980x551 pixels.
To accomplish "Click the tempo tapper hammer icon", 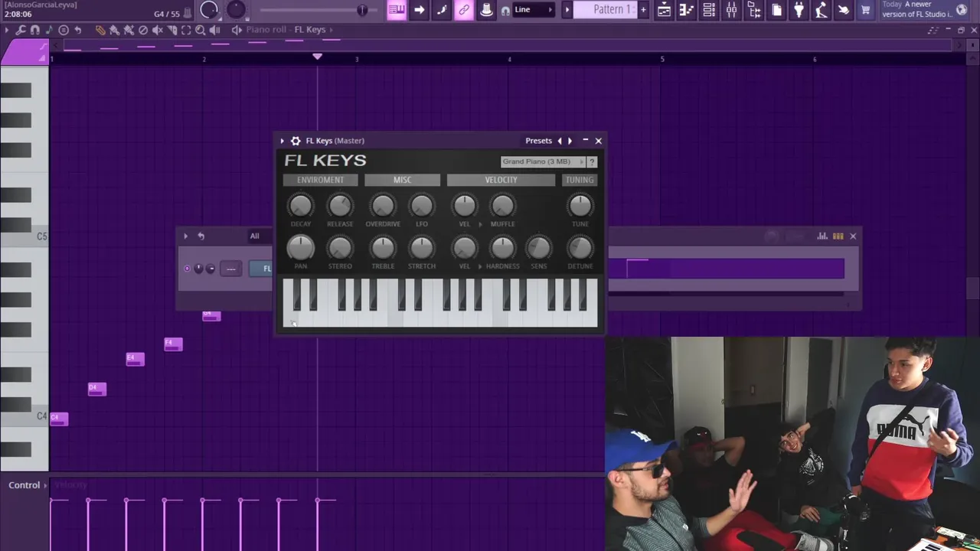I will click(x=821, y=10).
